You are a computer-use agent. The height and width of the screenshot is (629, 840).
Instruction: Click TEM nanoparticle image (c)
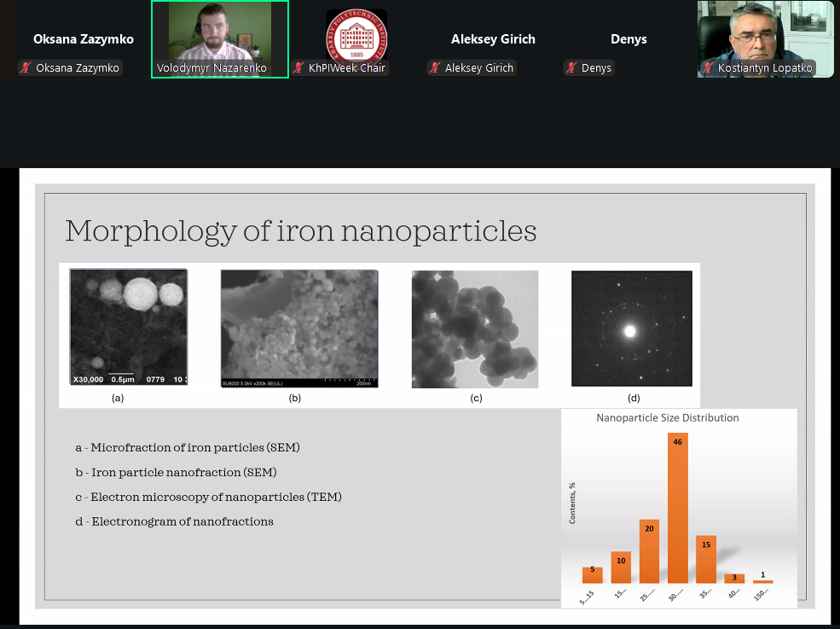click(475, 329)
